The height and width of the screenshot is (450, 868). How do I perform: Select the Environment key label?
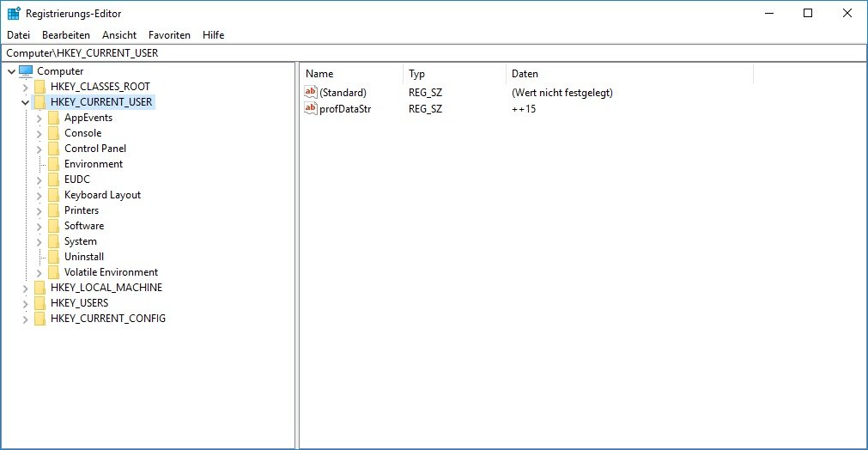[94, 164]
